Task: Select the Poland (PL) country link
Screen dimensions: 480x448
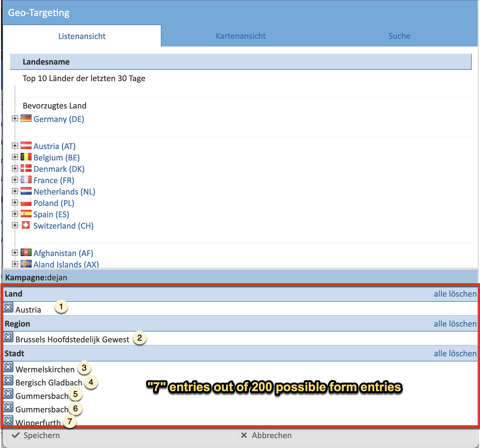Action: [x=54, y=203]
